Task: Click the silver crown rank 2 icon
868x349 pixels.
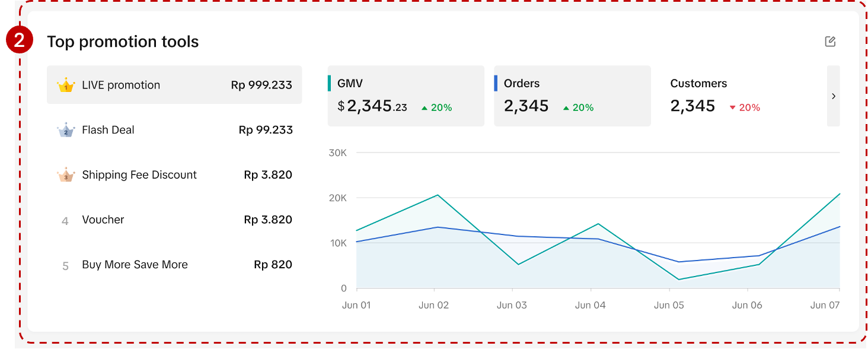Action: (x=66, y=130)
